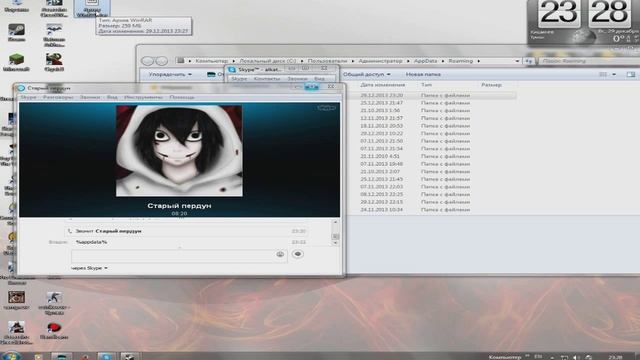Select 'Локальный диск (C:)' in the breadcrumb
Screen dimensions: 640x360
click(x=267, y=61)
